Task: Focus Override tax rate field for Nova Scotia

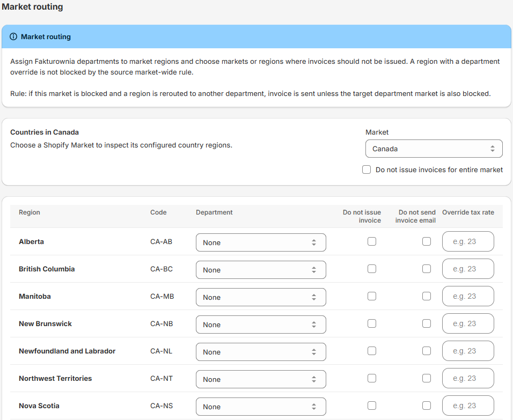Action: [x=468, y=406]
